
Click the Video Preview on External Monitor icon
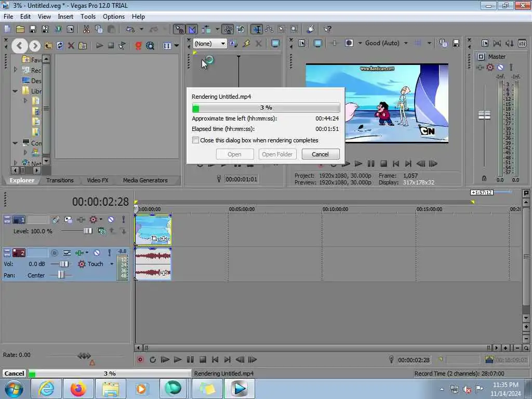(317, 43)
